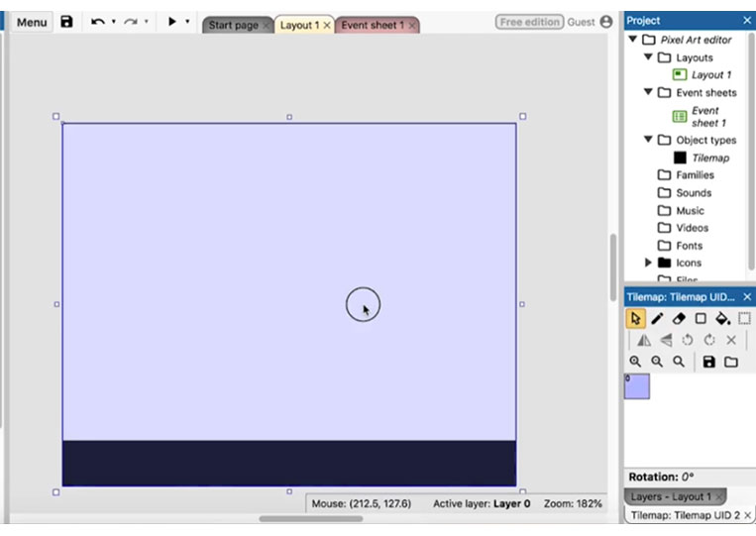The width and height of the screenshot is (756, 536).
Task: Click the black Tilemap object icon
Action: pyautogui.click(x=680, y=158)
